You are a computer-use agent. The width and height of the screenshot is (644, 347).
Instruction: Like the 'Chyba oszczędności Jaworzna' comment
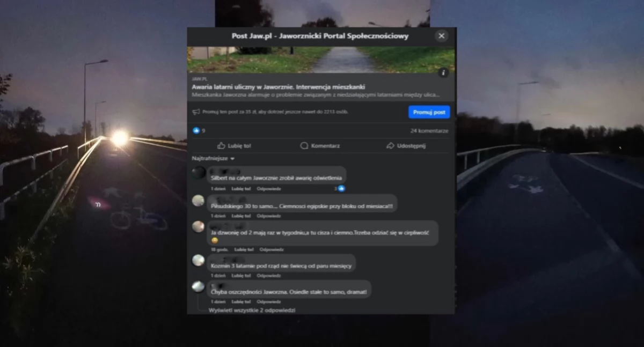pos(241,302)
